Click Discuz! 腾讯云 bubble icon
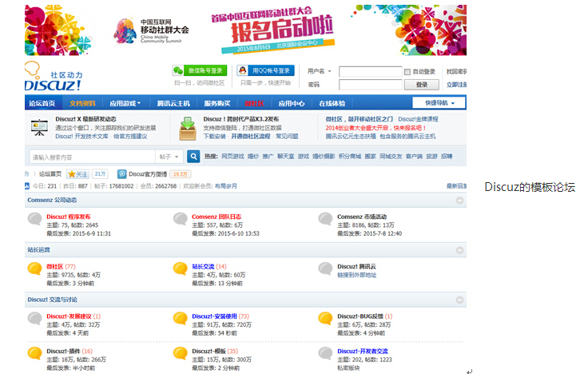This screenshot has width=588, height=374. tap(325, 269)
